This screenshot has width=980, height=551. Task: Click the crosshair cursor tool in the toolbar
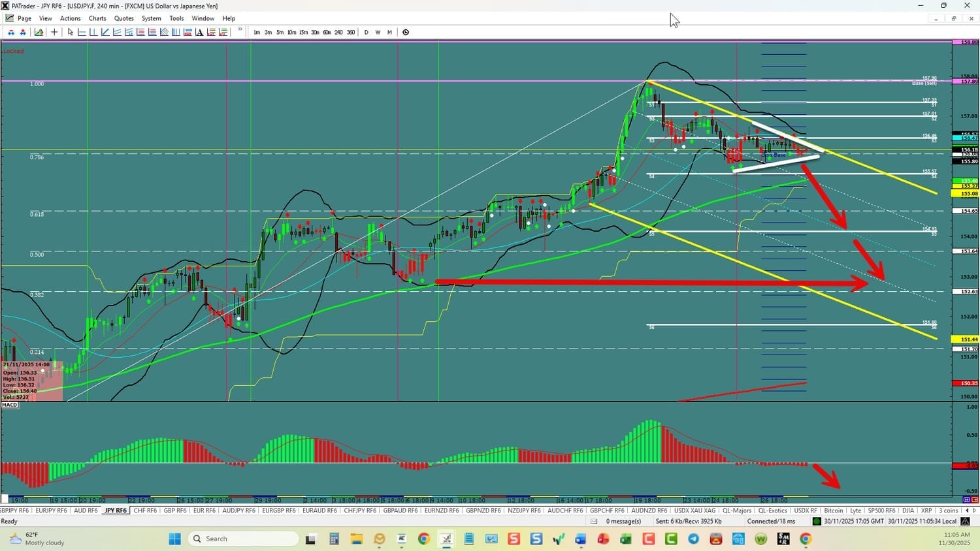coord(54,32)
